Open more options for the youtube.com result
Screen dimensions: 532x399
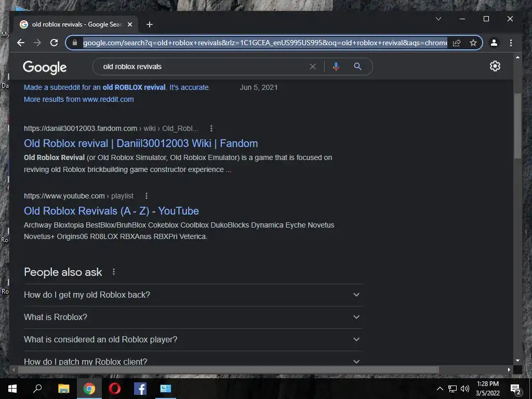coord(146,196)
